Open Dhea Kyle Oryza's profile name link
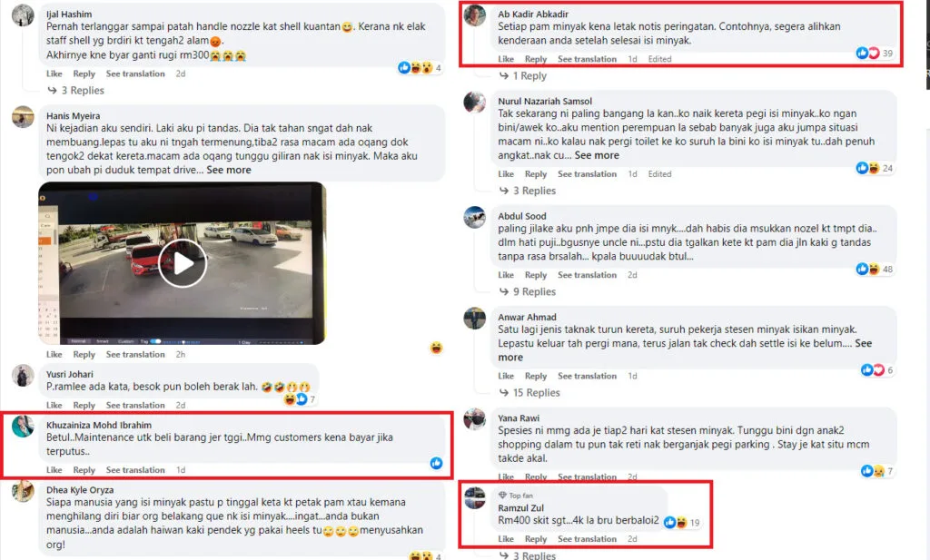The image size is (930, 560). (80, 489)
